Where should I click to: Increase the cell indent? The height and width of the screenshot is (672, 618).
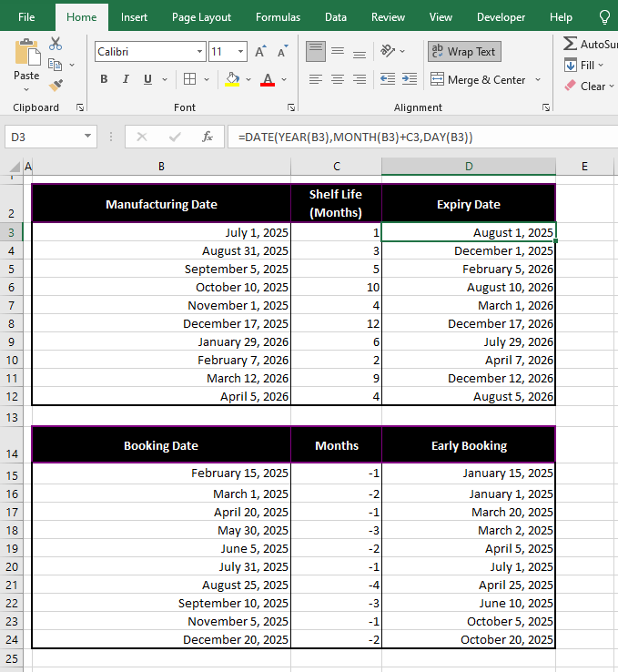[410, 79]
